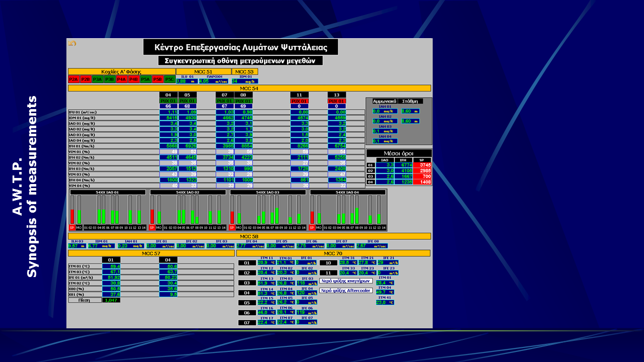Viewport: 644px width, 362px height.
Task: Click red PUX 01 status under column 13
Action: tap(337, 101)
